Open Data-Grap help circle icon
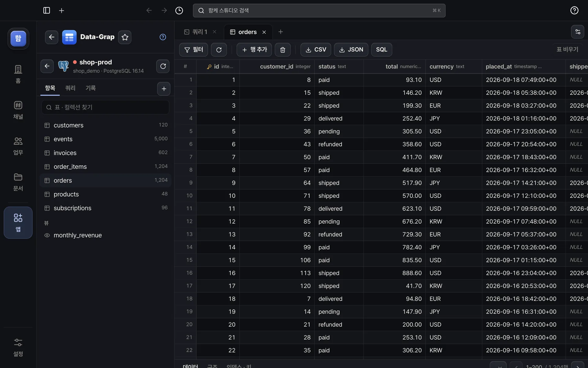 (163, 37)
